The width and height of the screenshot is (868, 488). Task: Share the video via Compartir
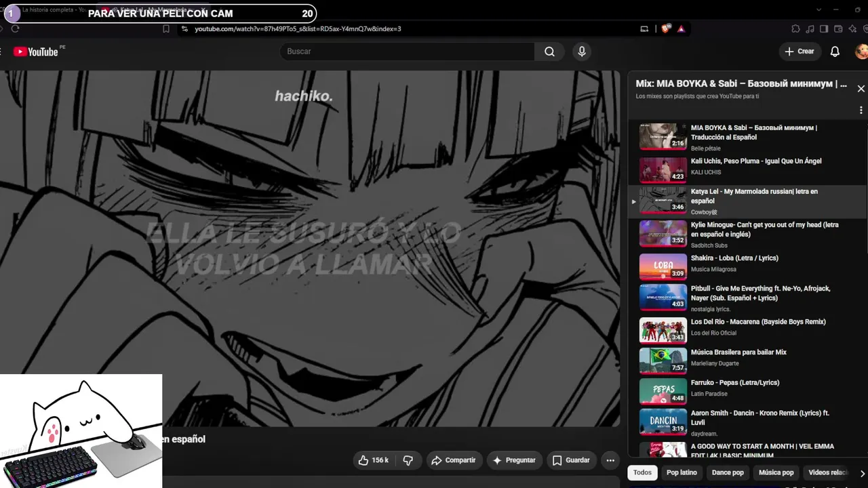453,460
